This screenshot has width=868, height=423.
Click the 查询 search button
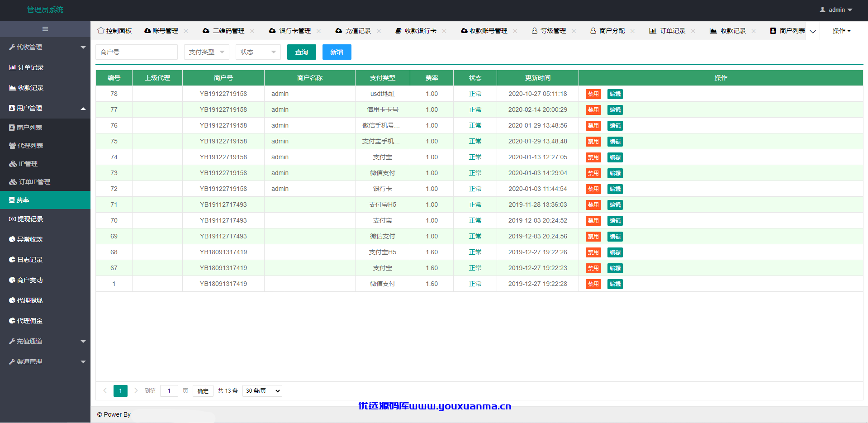coord(302,52)
